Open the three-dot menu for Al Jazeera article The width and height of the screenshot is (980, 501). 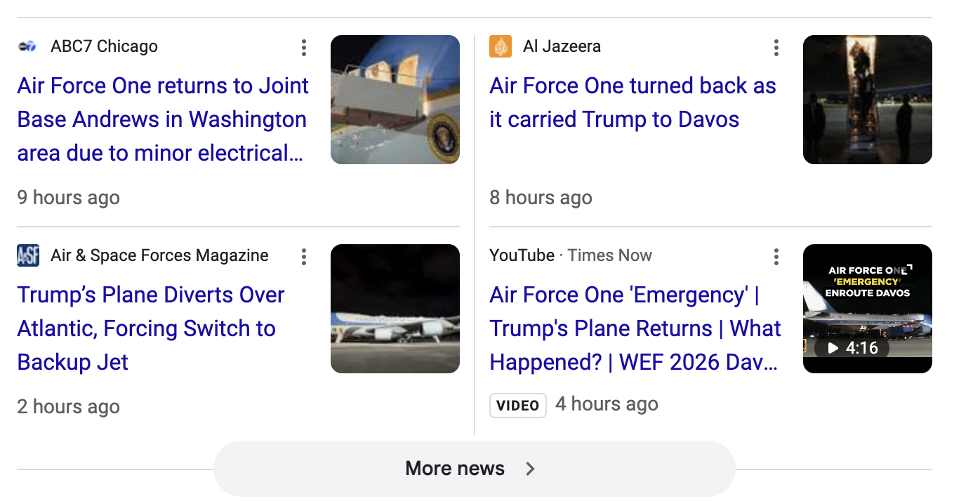coord(776,48)
